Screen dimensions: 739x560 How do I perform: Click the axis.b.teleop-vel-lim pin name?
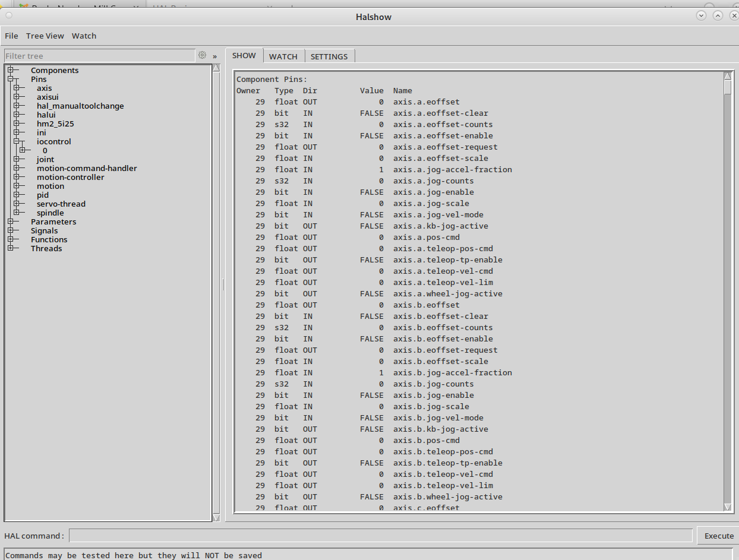click(x=443, y=485)
